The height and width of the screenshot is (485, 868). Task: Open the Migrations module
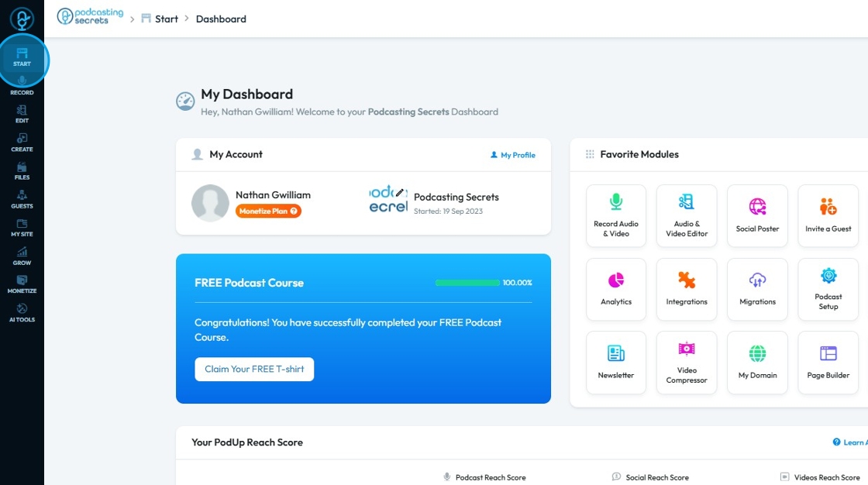pos(757,289)
